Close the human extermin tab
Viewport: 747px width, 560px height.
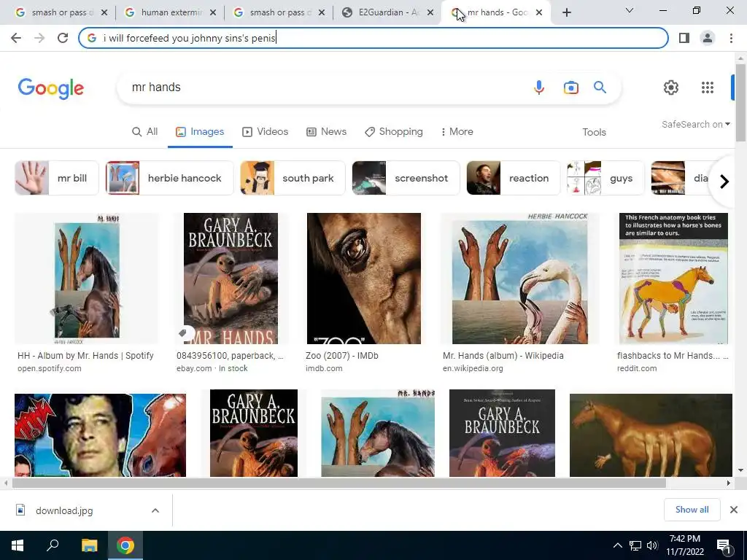(213, 13)
